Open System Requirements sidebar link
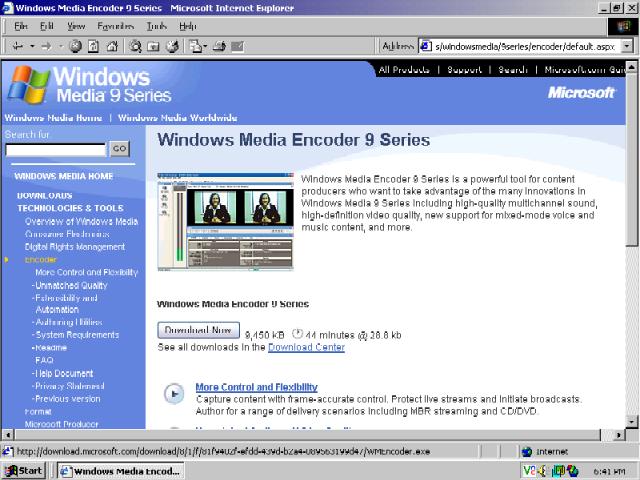640x480 pixels. 77,335
